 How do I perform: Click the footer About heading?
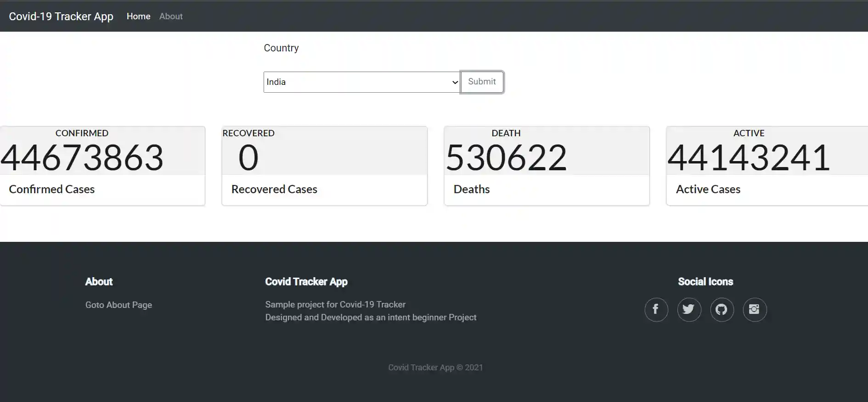pyautogui.click(x=99, y=282)
